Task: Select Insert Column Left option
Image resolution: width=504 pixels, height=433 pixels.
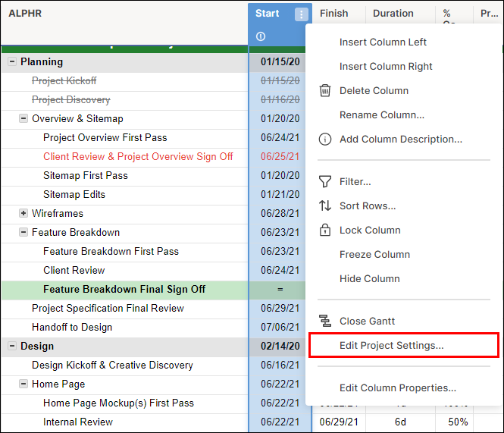Action: point(383,42)
